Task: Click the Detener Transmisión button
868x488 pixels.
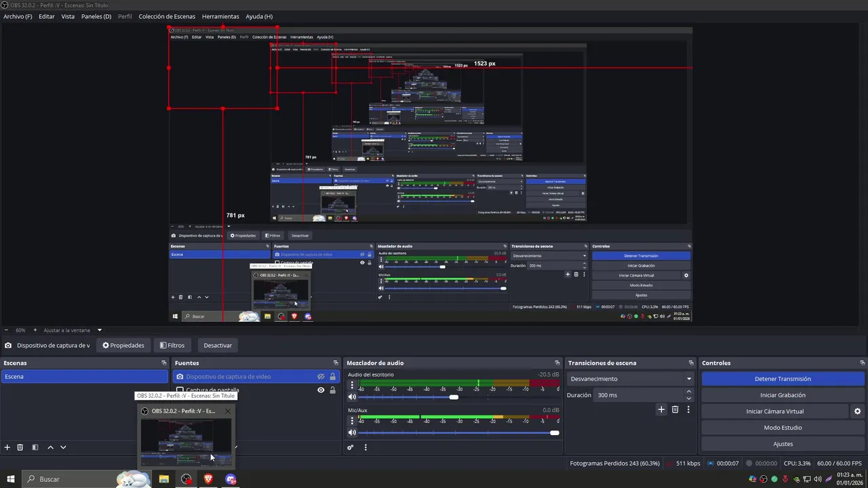Action: (x=783, y=379)
